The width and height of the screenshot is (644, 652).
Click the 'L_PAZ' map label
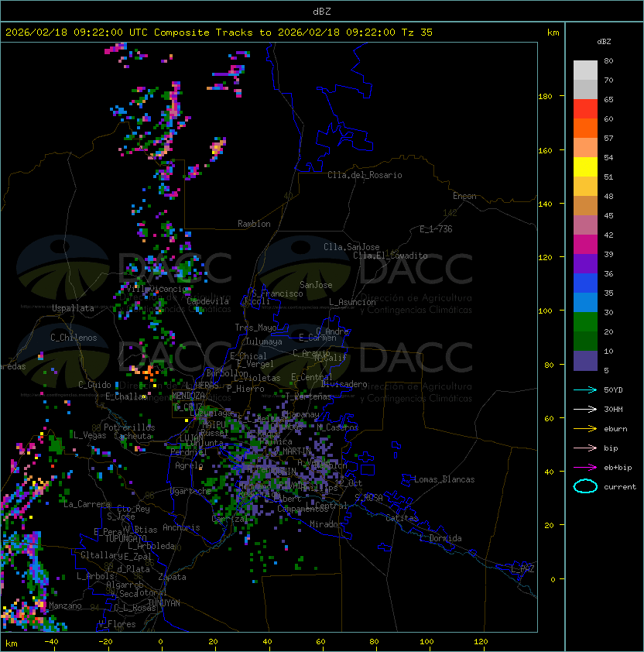522,569
